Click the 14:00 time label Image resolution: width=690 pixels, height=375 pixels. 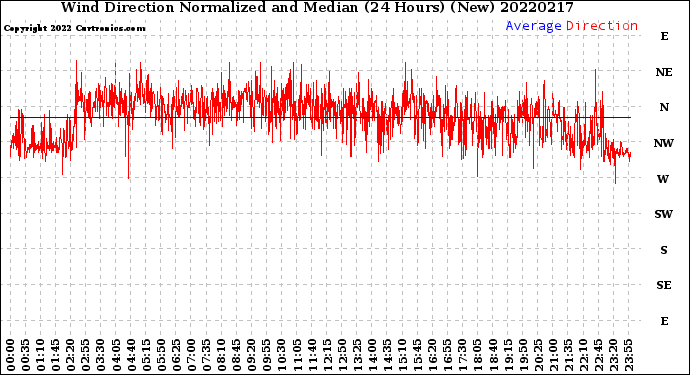pos(372,356)
